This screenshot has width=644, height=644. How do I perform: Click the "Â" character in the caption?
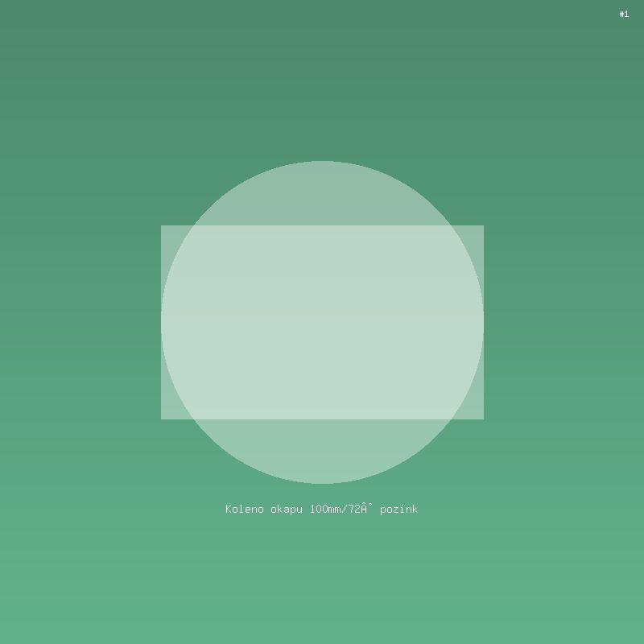click(x=364, y=508)
